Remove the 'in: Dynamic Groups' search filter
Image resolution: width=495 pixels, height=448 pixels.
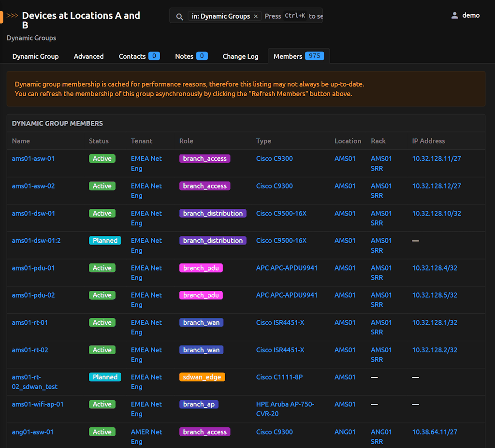pos(256,16)
